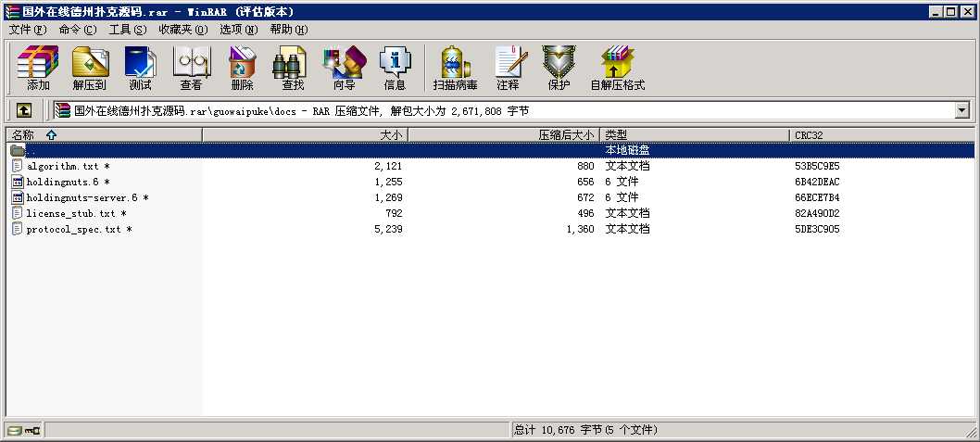Open the 向导 (Wizard) toolbar icon

[344, 68]
